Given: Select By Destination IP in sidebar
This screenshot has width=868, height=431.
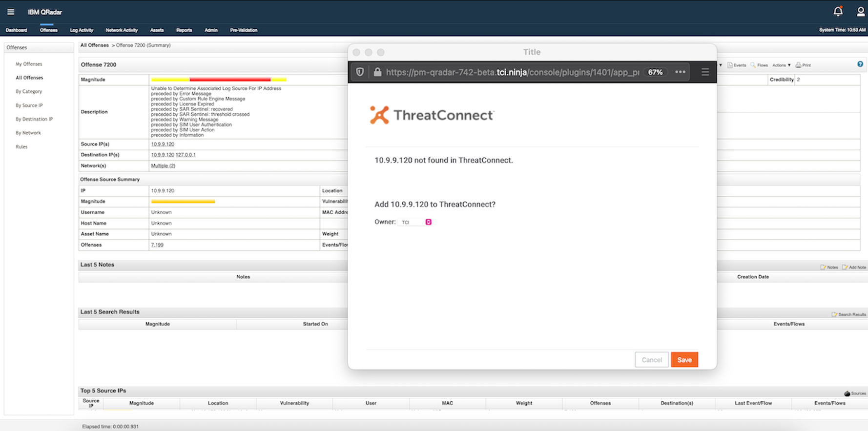Looking at the screenshot, I should coord(34,119).
